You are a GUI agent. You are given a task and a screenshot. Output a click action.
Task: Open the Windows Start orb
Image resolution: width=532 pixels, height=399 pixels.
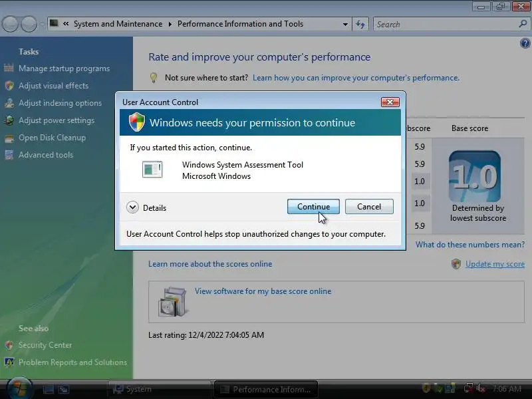pos(19,388)
